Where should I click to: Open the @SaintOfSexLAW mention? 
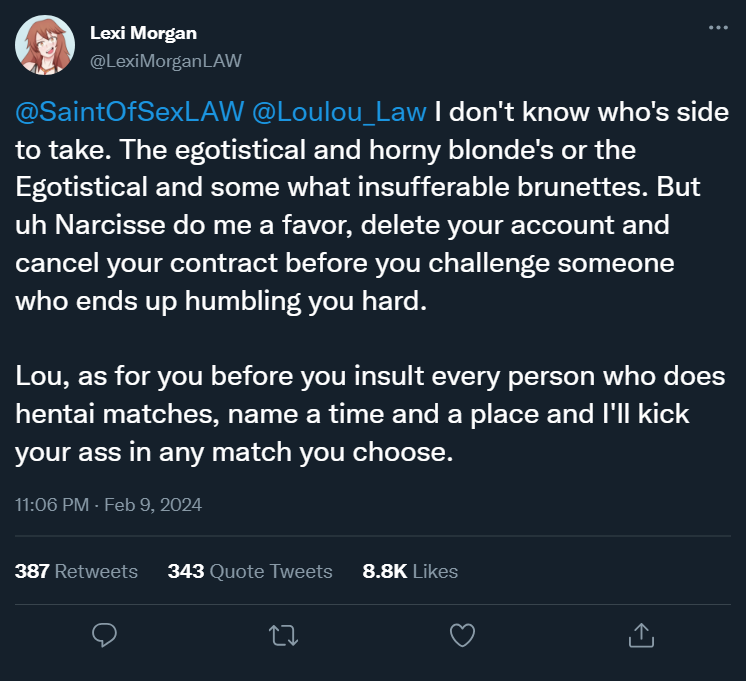(128, 112)
